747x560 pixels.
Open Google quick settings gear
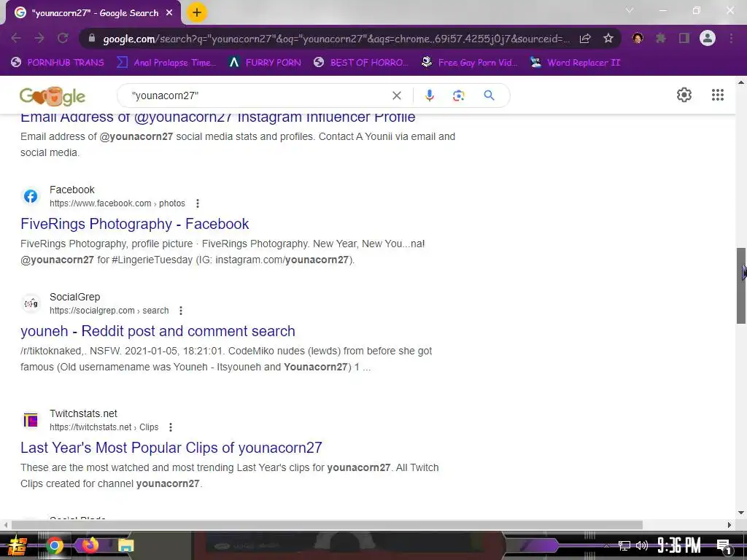(684, 95)
